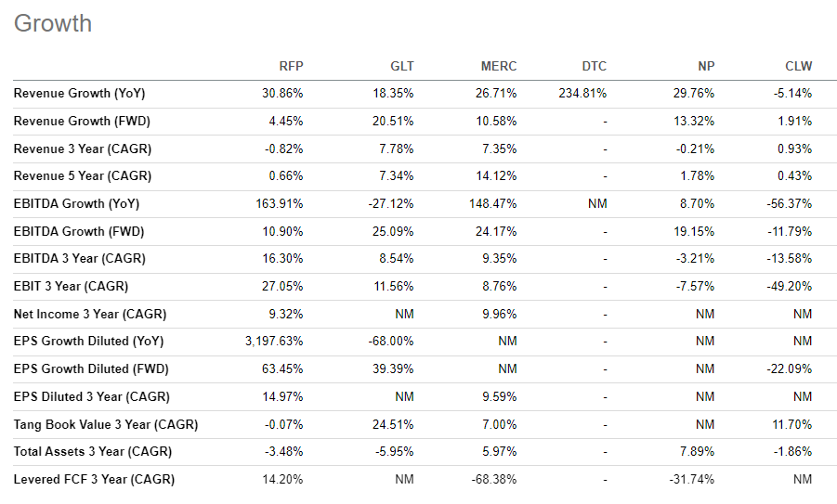Screen dimensions: 837x504
Task: Click the Revenue 3 Year (CAGR) label
Action: click(x=82, y=149)
